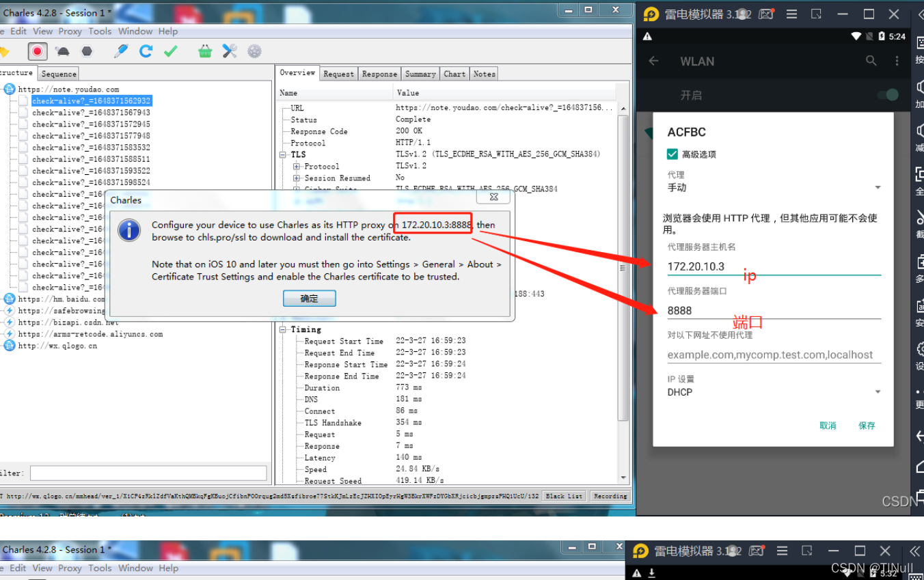Click the lightning icon next to https://arms-retcode.aliyuncs.com
The height and width of the screenshot is (580, 924).
(10, 333)
